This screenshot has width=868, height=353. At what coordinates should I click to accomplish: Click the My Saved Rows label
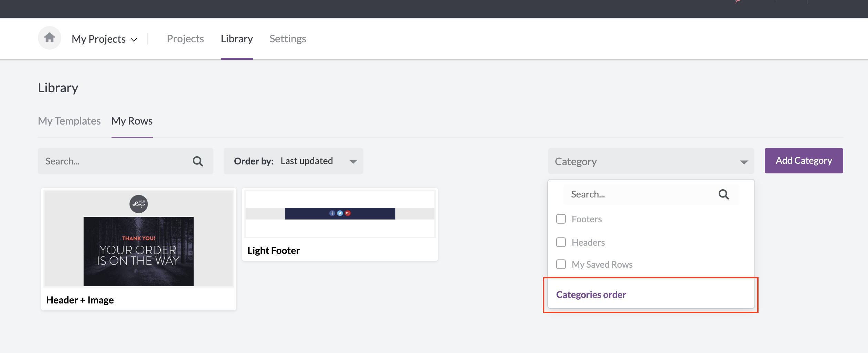[602, 265]
